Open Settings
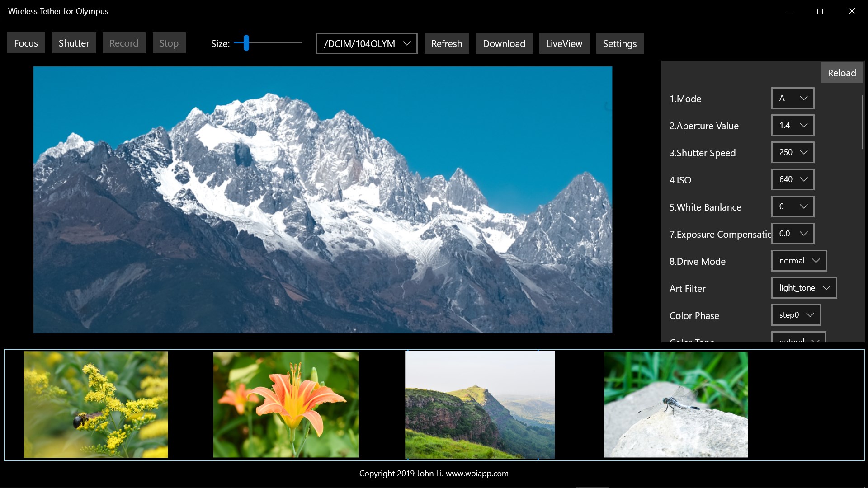The image size is (868, 488). point(619,43)
